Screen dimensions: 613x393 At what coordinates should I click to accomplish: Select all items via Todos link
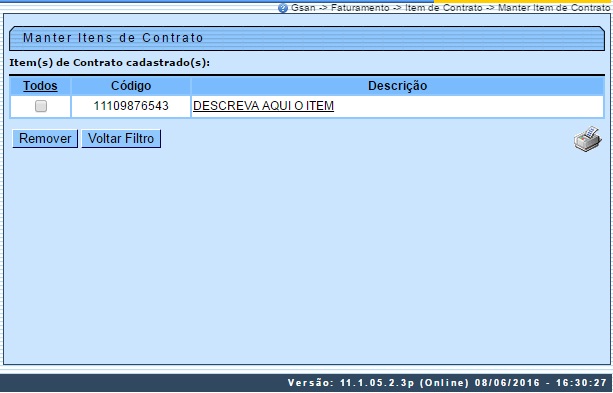click(40, 86)
